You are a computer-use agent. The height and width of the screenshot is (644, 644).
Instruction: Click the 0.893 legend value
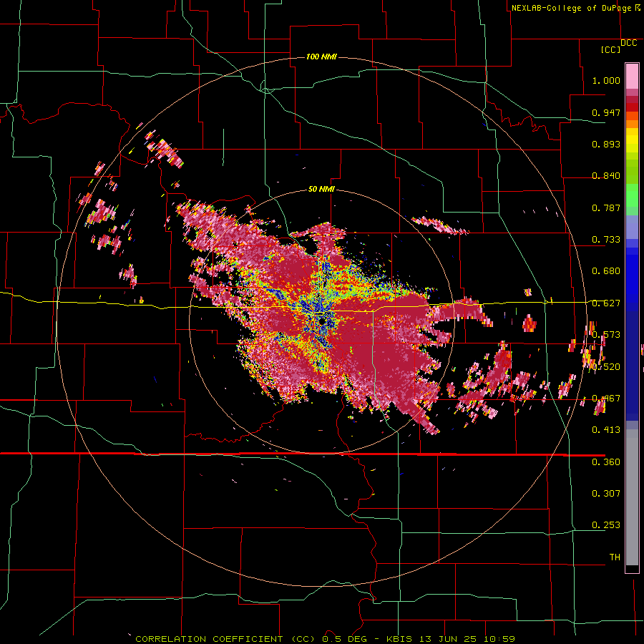pos(606,144)
